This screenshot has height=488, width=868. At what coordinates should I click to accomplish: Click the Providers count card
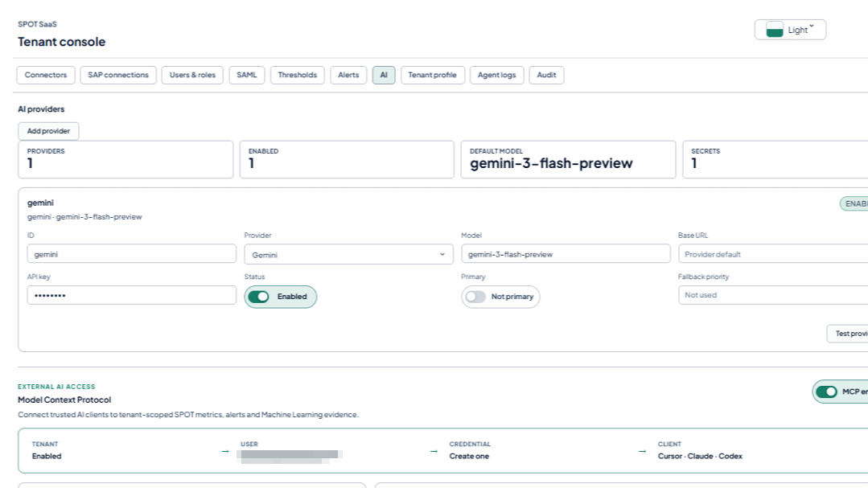pyautogui.click(x=125, y=159)
